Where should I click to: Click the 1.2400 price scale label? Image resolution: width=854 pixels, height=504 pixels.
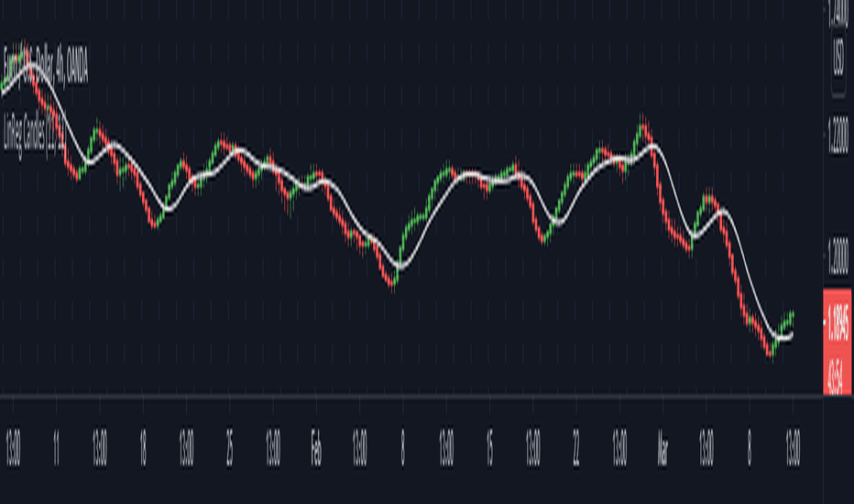click(x=838, y=13)
